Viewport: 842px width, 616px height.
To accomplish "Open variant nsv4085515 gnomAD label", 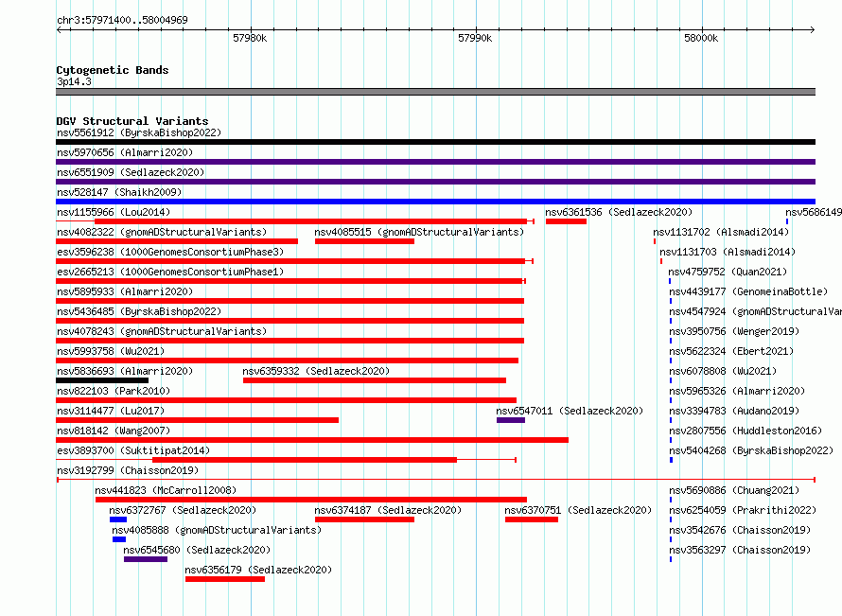I will 419,232.
